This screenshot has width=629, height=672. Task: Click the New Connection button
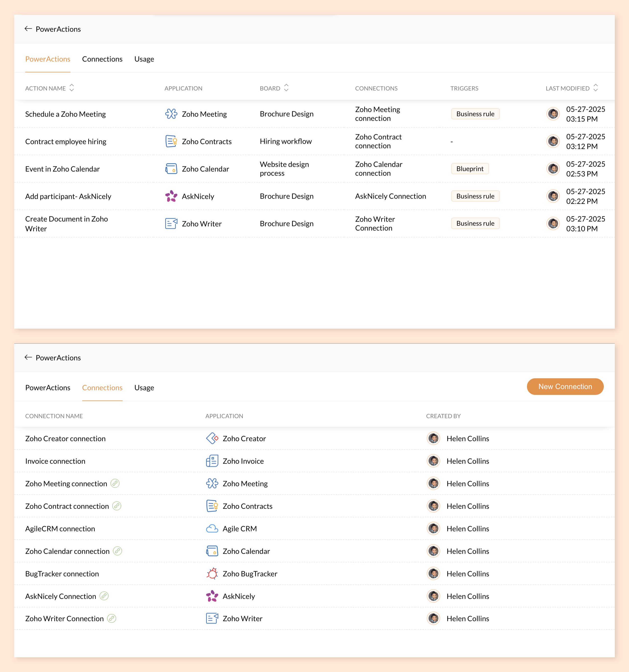tap(565, 386)
